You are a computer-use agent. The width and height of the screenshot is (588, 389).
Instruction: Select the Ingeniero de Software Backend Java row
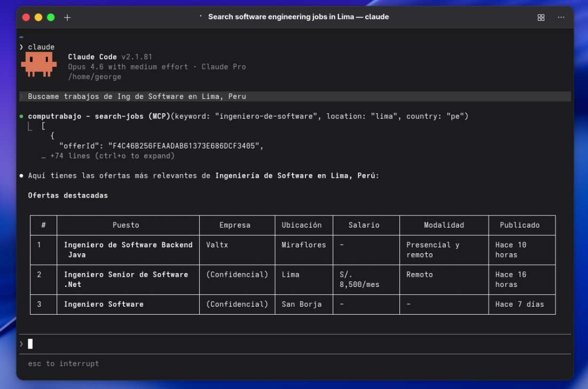pos(128,250)
